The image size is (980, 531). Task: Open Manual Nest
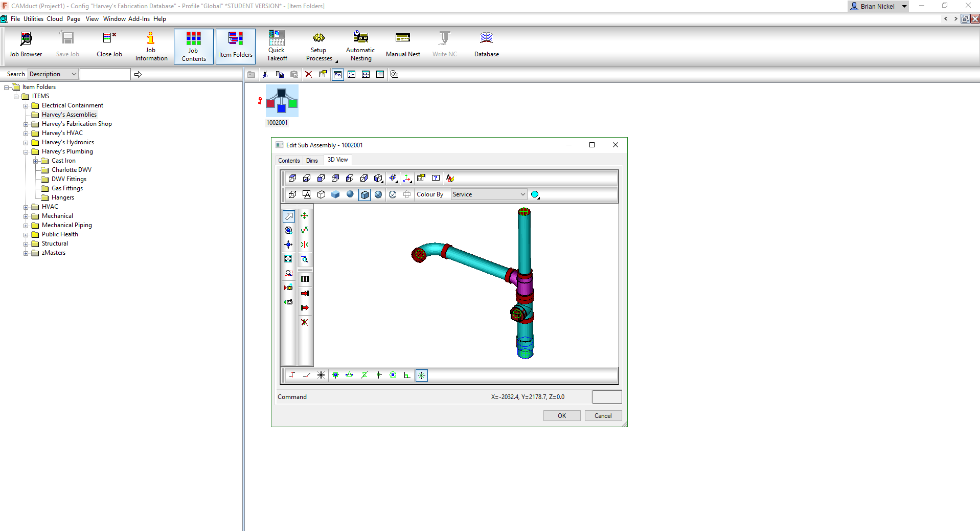pos(403,46)
